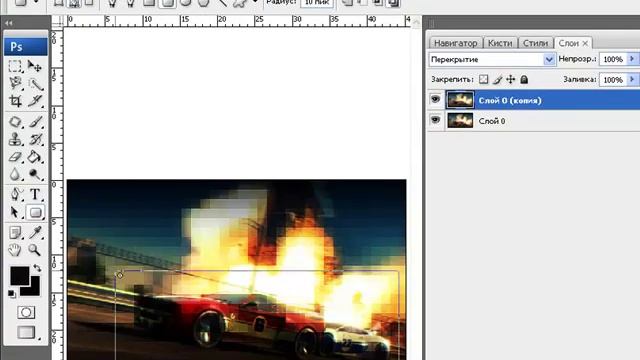Switch to the Навигатор tab
640x360 pixels.
456,43
